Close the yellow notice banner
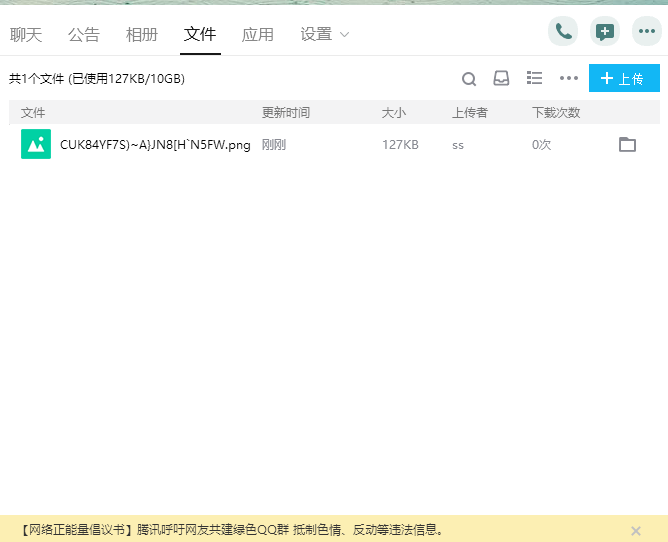The height and width of the screenshot is (542, 668). [x=636, y=530]
